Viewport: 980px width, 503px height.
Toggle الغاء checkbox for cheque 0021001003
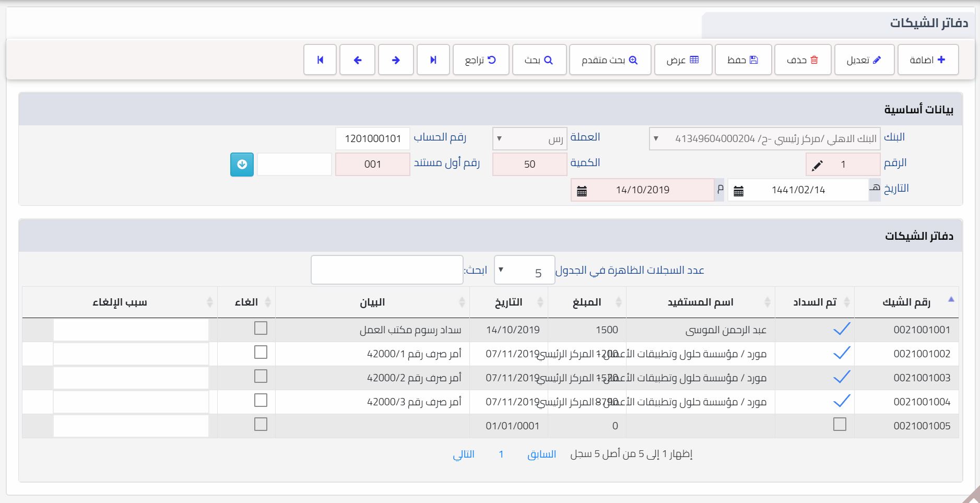(x=261, y=377)
